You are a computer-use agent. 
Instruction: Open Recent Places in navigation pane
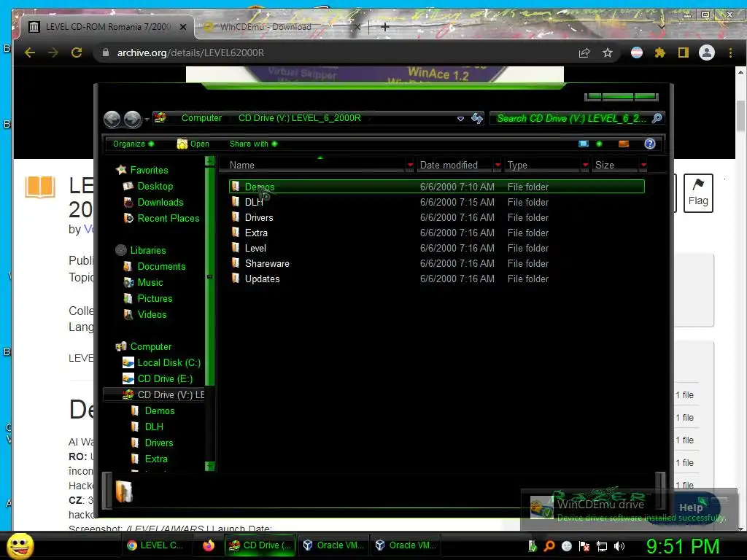pyautogui.click(x=161, y=218)
